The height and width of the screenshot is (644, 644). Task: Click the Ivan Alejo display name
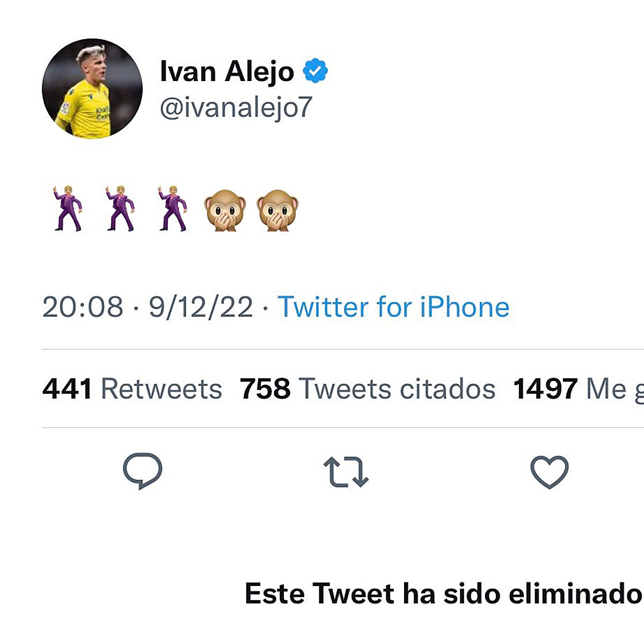pos(225,70)
